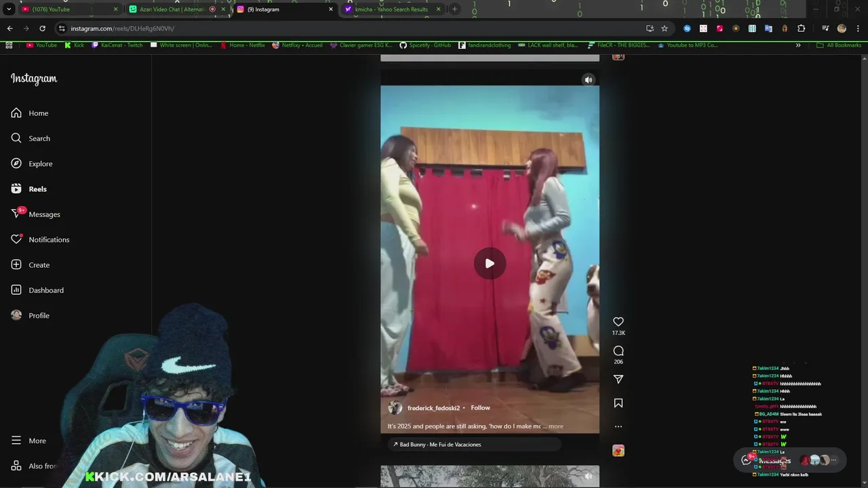Open the Spicetify - GitHub bookmark
The image size is (868, 488).
point(425,45)
